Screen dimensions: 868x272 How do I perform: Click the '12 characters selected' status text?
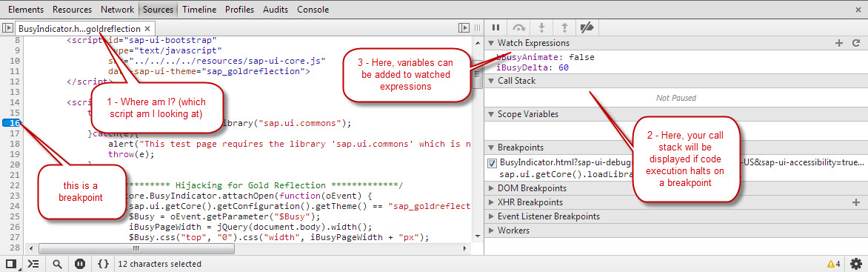(x=159, y=265)
